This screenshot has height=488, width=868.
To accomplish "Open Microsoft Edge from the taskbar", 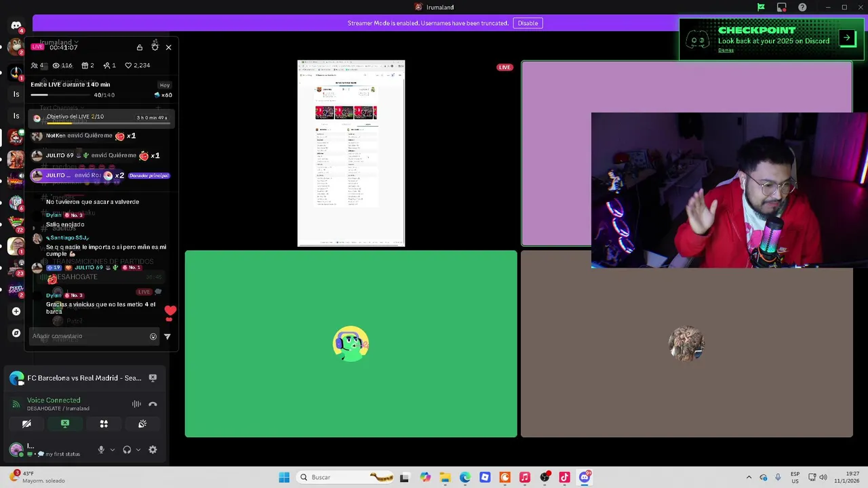I will coord(465,477).
